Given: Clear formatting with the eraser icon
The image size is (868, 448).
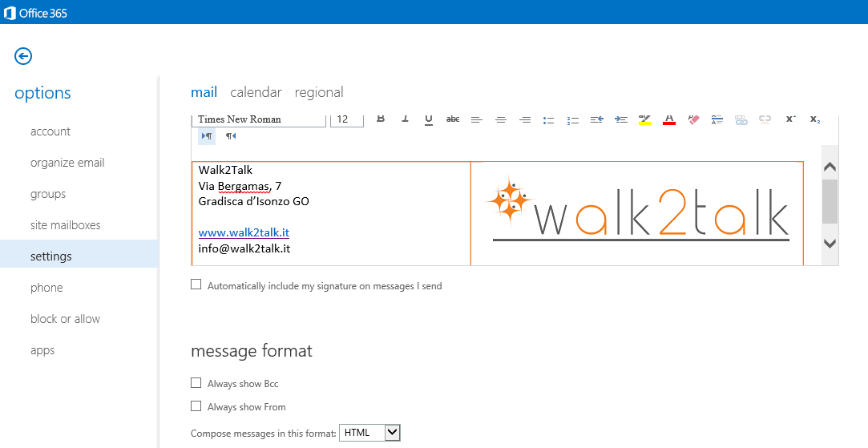Looking at the screenshot, I should click(693, 119).
